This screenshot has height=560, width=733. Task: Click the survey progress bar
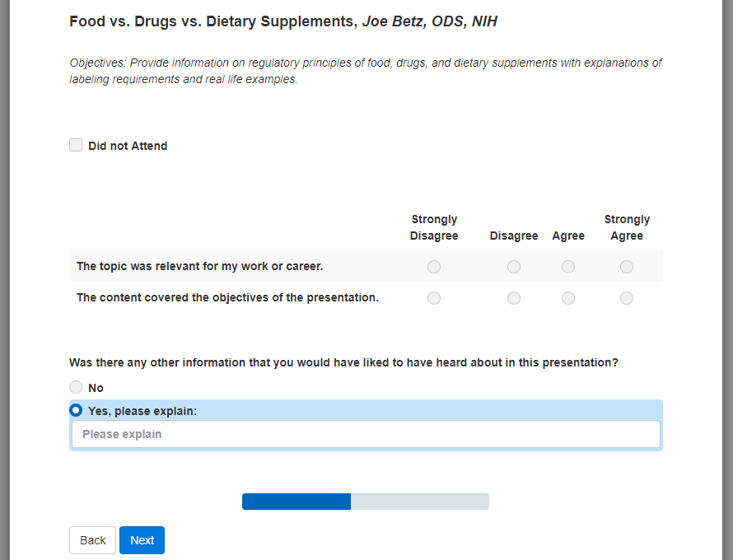click(x=365, y=502)
